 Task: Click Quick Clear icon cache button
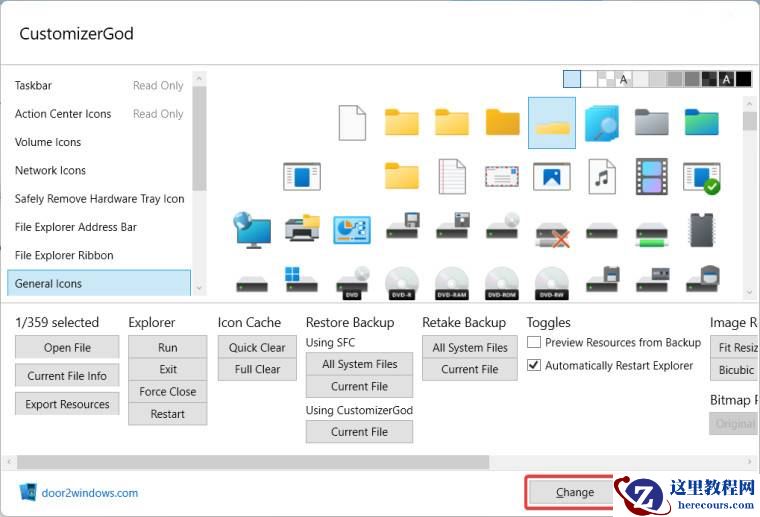tap(257, 347)
